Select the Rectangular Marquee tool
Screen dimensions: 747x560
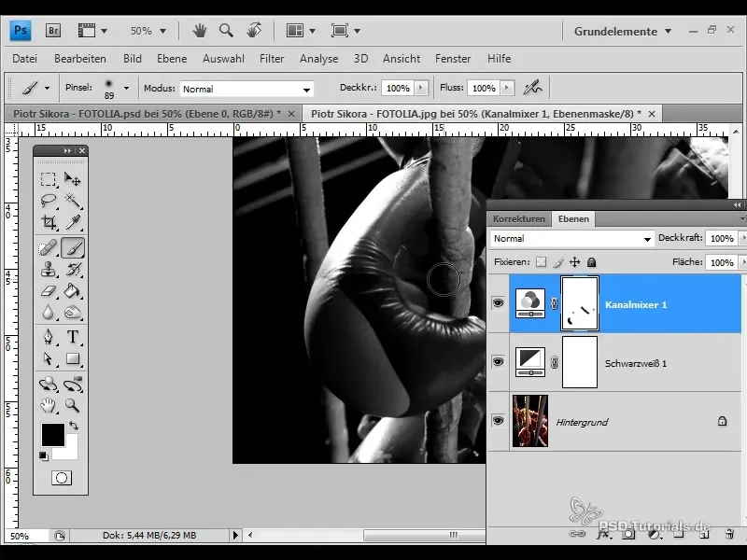pyautogui.click(x=48, y=179)
